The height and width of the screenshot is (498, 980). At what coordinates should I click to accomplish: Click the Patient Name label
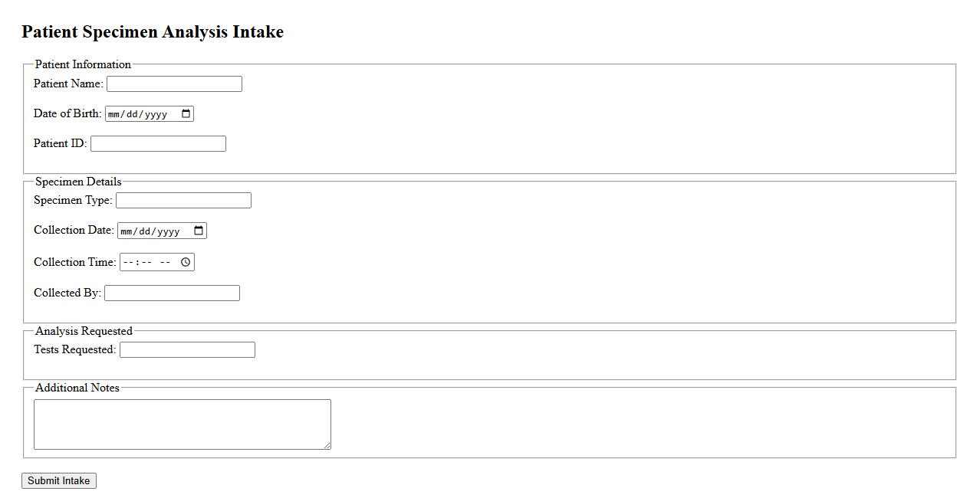tap(68, 84)
